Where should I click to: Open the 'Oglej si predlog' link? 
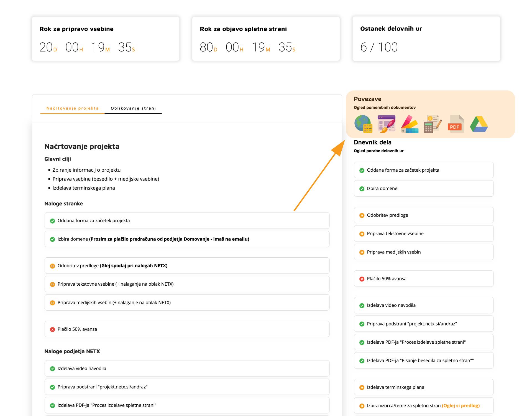[x=461, y=405]
